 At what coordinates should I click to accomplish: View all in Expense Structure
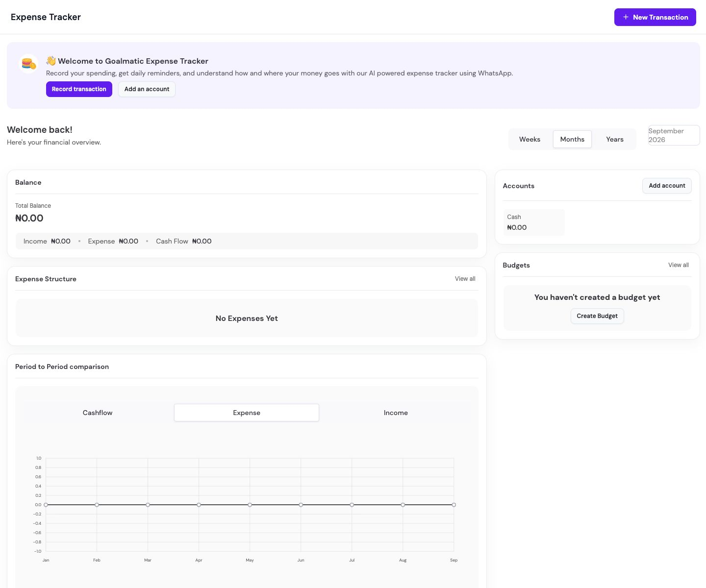pos(465,279)
